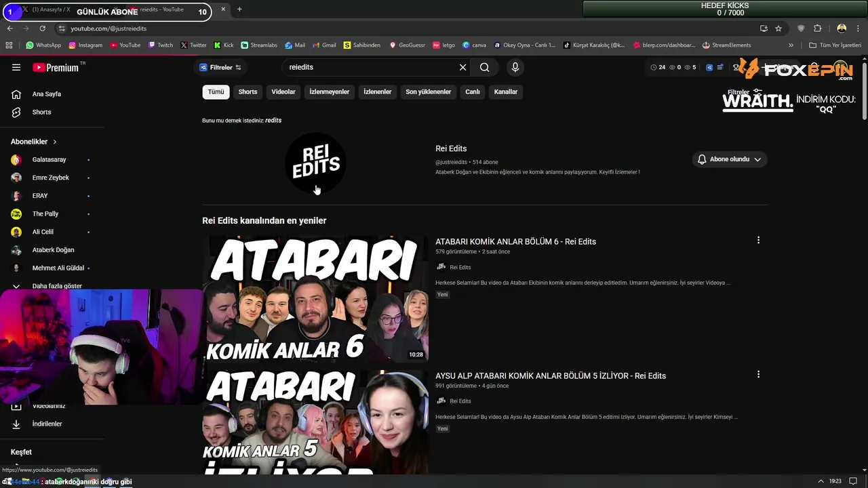Image resolution: width=868 pixels, height=488 pixels.
Task: Reload the page in the browser
Action: (42, 28)
